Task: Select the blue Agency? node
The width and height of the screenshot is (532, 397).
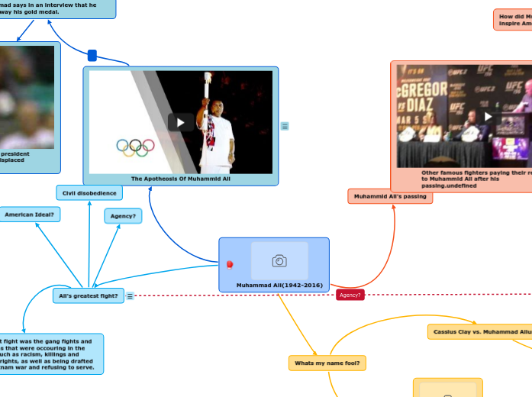Action: 123,216
